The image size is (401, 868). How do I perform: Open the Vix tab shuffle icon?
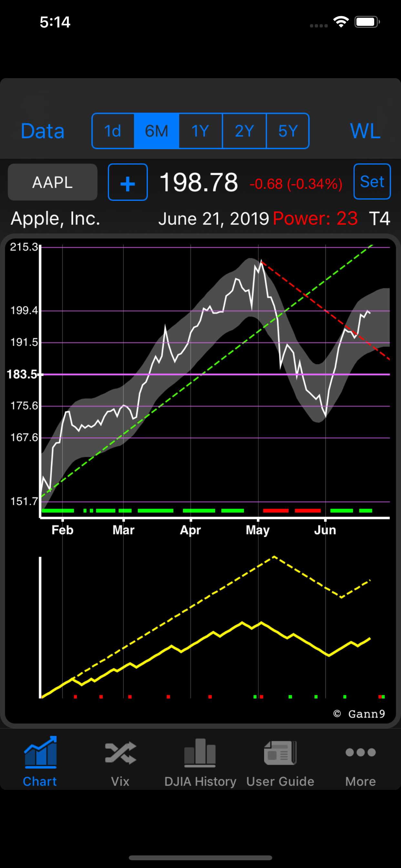pyautogui.click(x=120, y=753)
